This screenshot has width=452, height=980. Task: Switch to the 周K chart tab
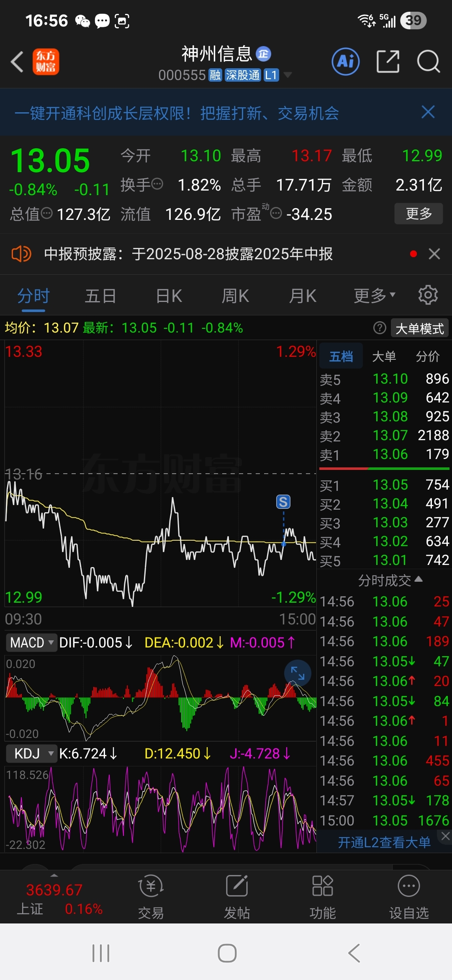coord(235,297)
